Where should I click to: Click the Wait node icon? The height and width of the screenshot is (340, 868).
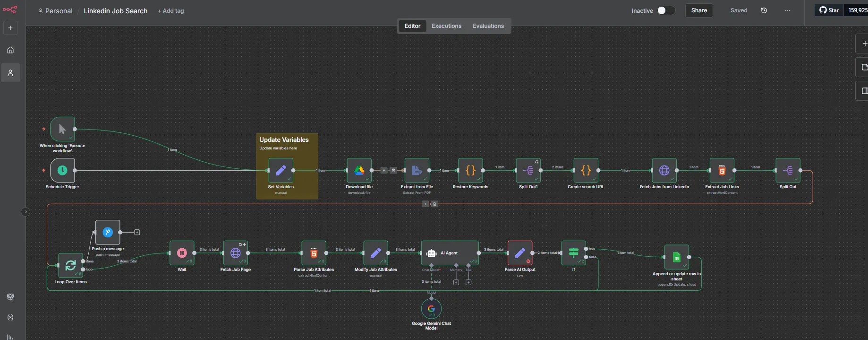coord(182,253)
